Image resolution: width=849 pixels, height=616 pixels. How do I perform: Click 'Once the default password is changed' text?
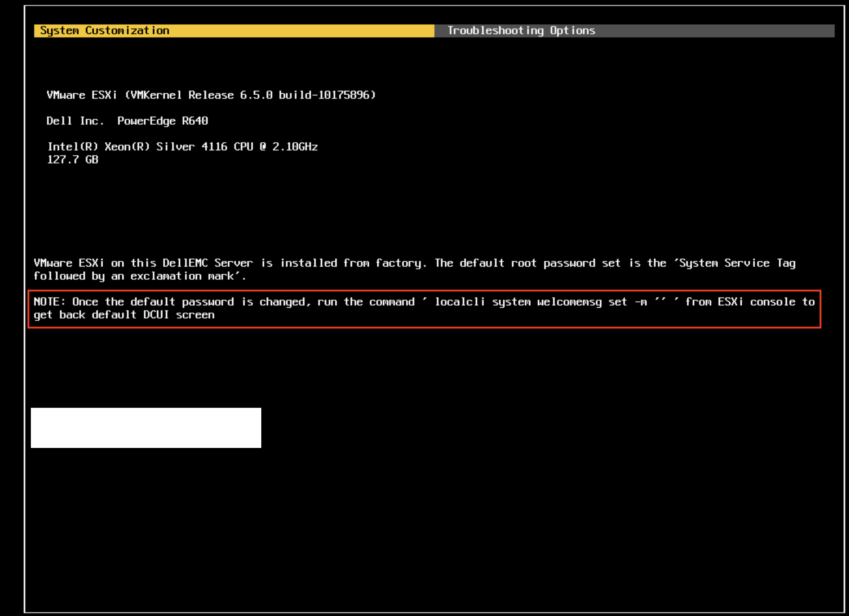(x=191, y=302)
